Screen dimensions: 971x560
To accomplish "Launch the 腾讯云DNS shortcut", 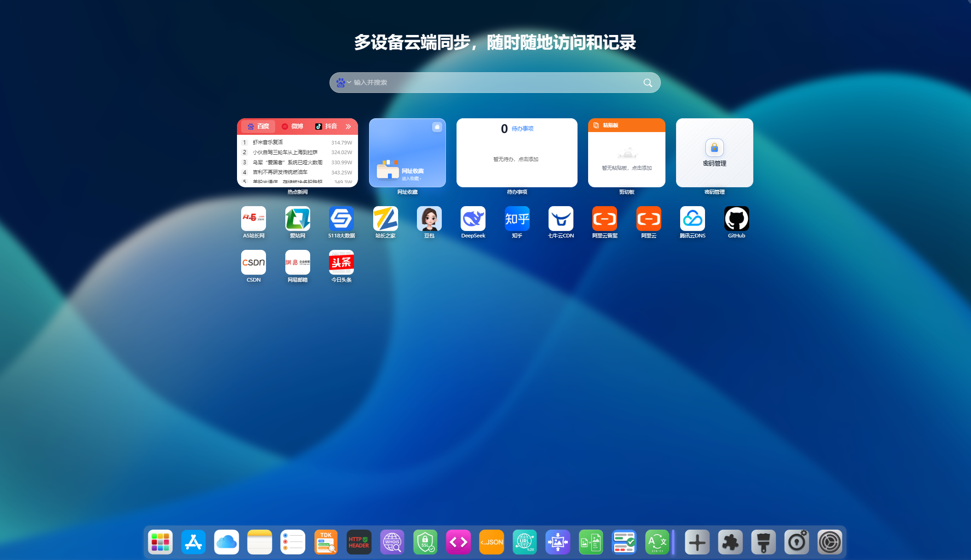I will pos(693,219).
